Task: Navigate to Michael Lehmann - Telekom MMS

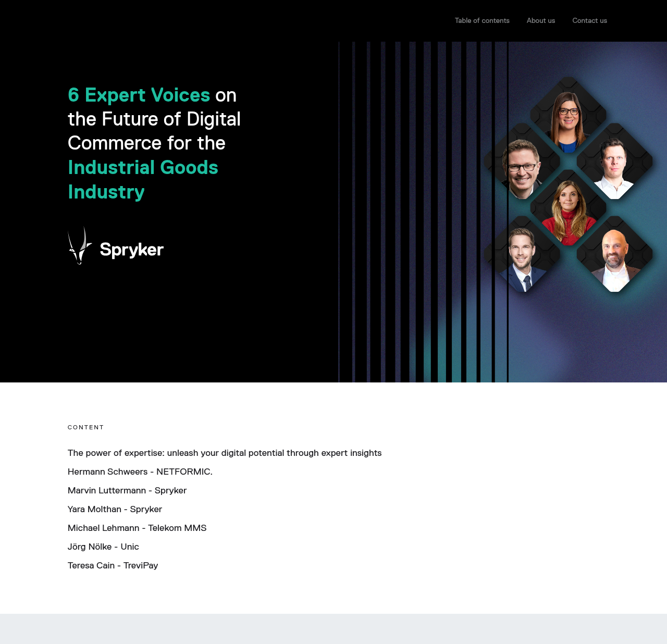Action: pos(137,528)
